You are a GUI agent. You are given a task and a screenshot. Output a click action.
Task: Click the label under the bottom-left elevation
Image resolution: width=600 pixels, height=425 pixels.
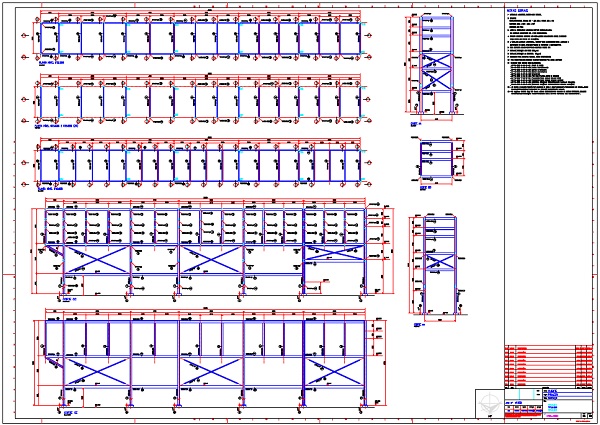tap(69, 411)
